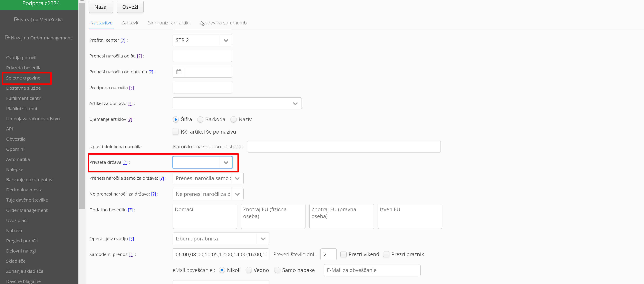Select the Barkoda radio option

200,120
